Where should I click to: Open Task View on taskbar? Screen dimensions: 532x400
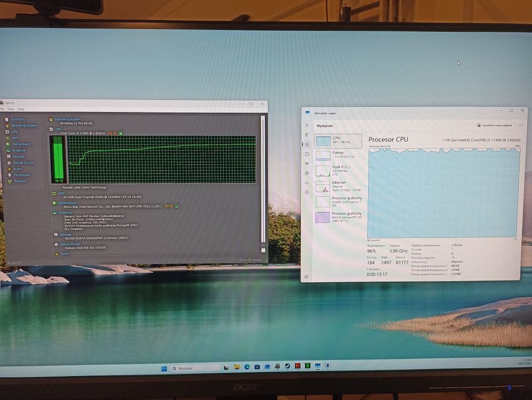point(226,367)
